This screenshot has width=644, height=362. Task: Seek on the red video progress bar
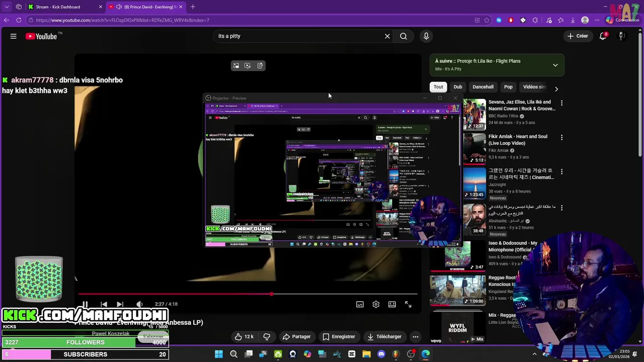pos(248,294)
